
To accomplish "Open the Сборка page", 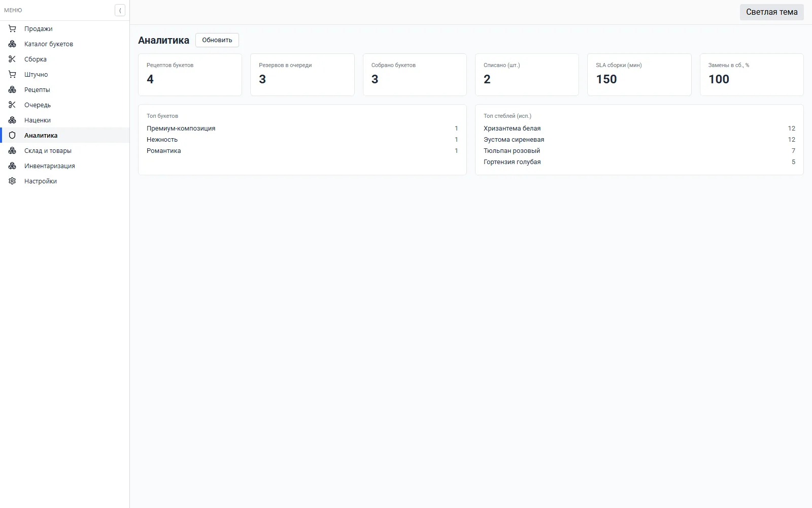I will coord(65,59).
